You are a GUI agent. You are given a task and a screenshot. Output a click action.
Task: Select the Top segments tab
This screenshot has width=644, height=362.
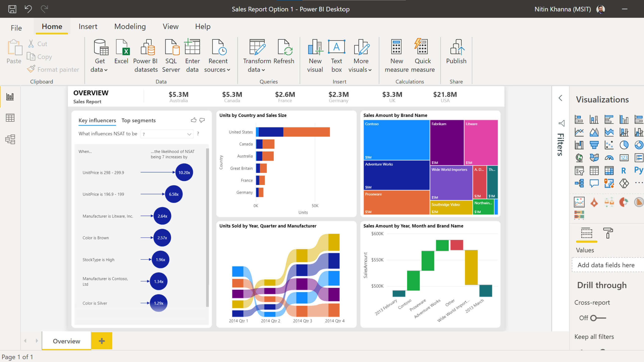tap(138, 120)
